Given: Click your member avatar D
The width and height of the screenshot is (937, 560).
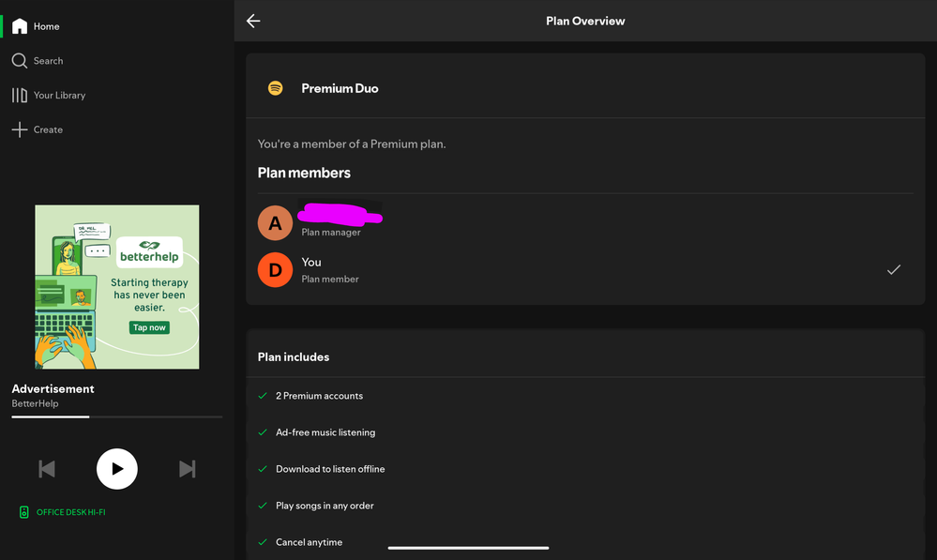Looking at the screenshot, I should [275, 270].
